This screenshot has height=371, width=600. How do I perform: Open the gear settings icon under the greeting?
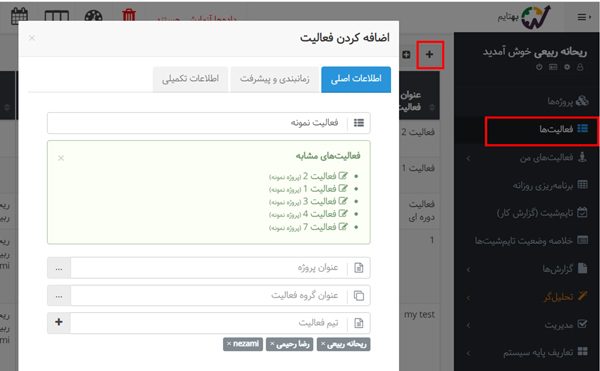(567, 67)
